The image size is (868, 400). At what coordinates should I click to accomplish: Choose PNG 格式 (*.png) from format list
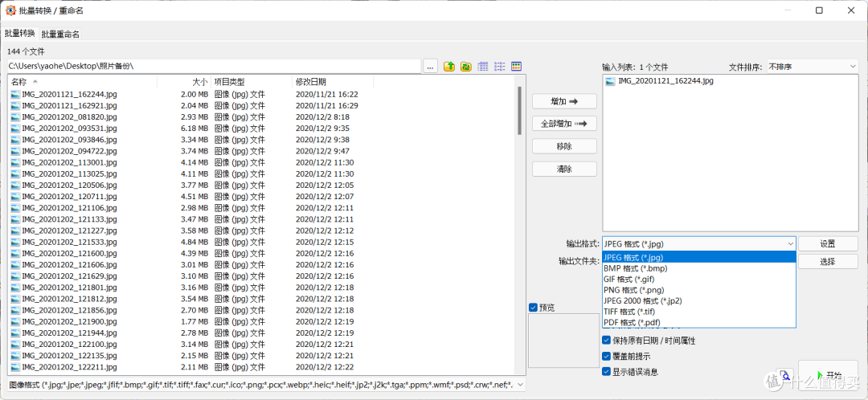pyautogui.click(x=634, y=290)
